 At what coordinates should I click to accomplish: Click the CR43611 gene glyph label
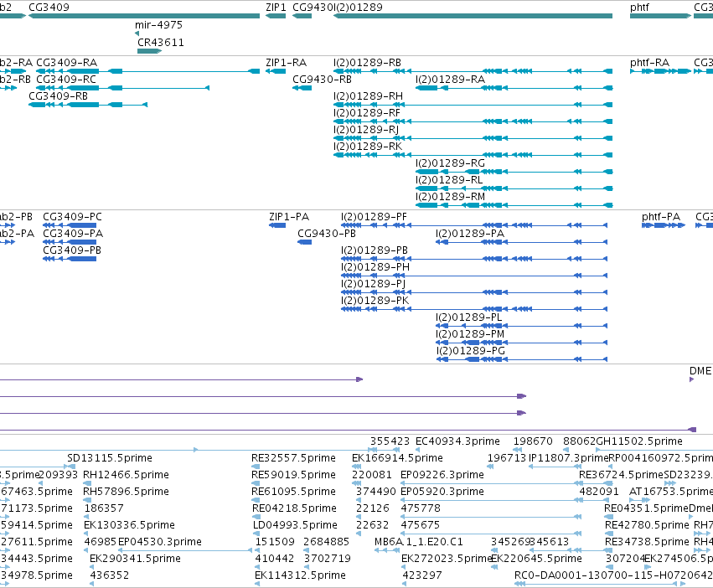tap(161, 42)
